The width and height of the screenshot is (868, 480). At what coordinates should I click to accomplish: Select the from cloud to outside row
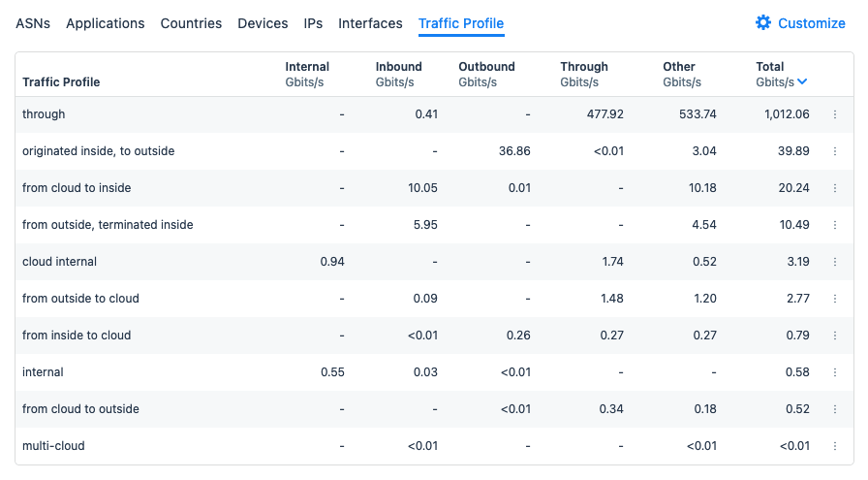pyautogui.click(x=80, y=409)
